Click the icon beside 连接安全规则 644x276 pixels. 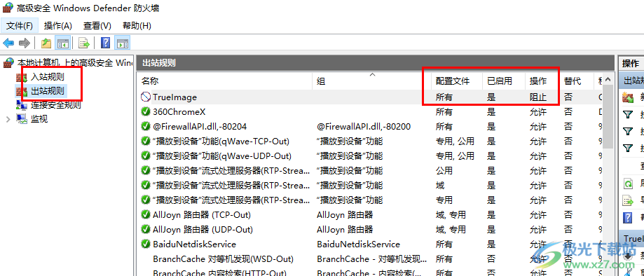pos(21,105)
